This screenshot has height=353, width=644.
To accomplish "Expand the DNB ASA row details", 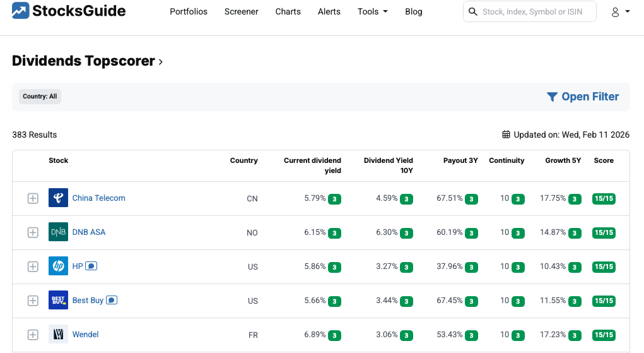I will [x=33, y=232].
